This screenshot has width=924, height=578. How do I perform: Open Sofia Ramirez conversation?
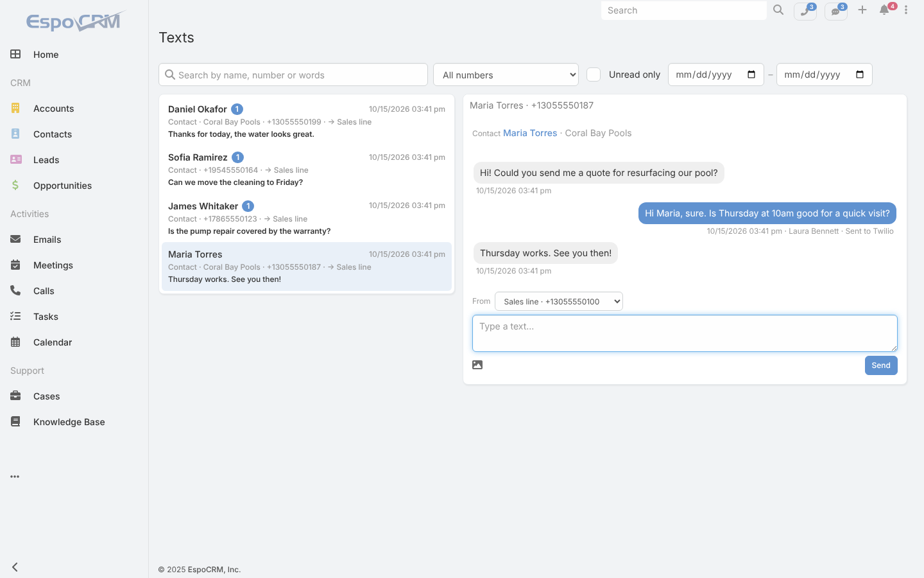point(307,170)
